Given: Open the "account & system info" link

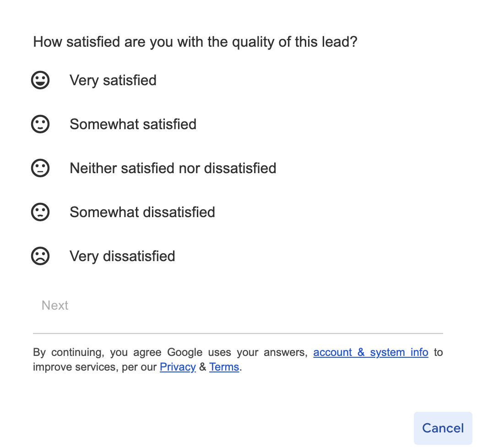Looking at the screenshot, I should (x=370, y=352).
